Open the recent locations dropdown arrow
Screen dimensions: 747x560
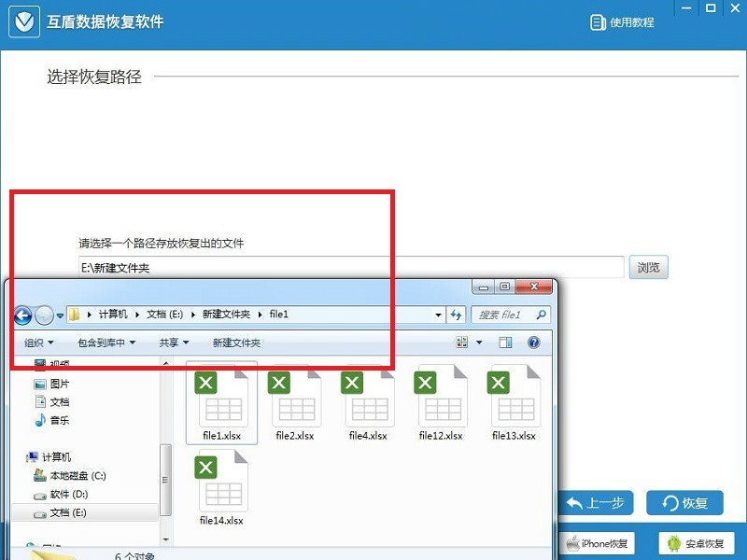[60, 315]
